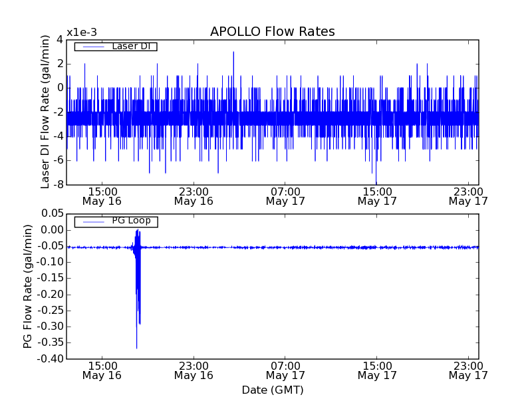Click the Laser DI Flow Rate y-axis label

[x=45, y=112]
